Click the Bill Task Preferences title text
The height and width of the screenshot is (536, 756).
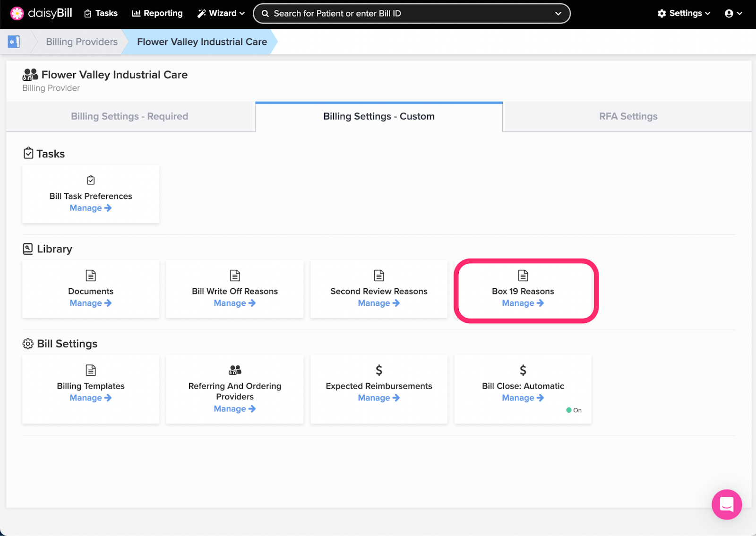[91, 196]
